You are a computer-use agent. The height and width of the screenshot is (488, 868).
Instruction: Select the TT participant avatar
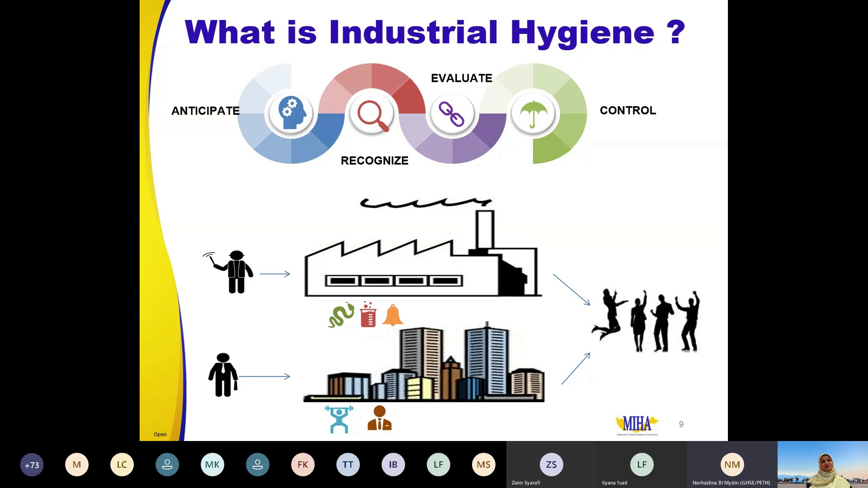click(348, 465)
